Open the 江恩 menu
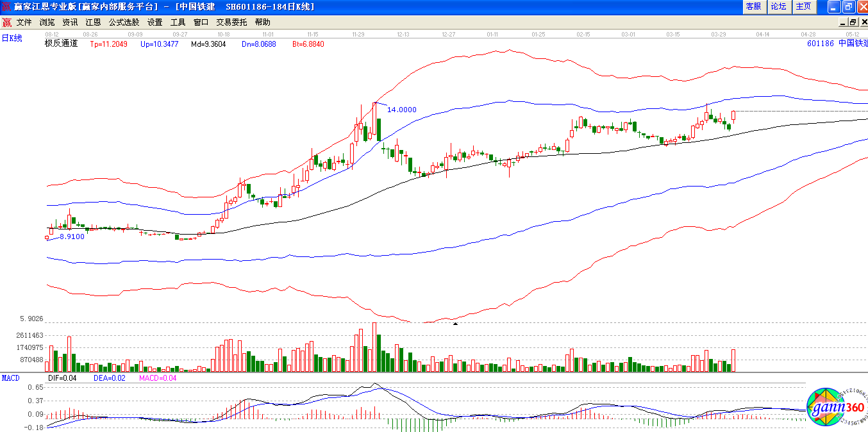This screenshot has height=432, width=868. (93, 22)
